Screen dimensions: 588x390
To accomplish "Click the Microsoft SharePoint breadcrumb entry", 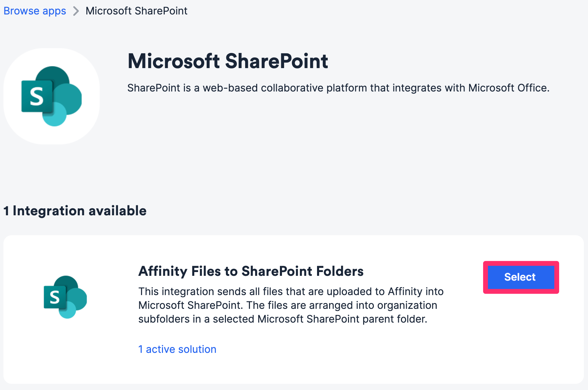I will pyautogui.click(x=136, y=11).
